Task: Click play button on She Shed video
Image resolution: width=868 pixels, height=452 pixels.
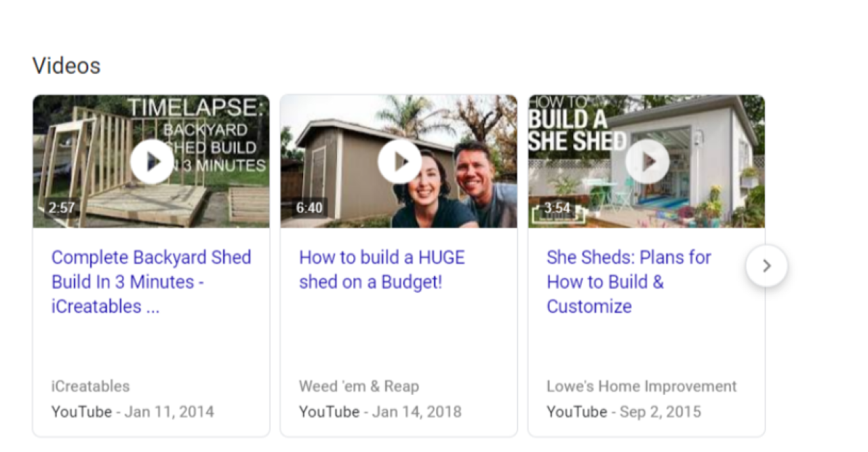Action: (x=647, y=162)
